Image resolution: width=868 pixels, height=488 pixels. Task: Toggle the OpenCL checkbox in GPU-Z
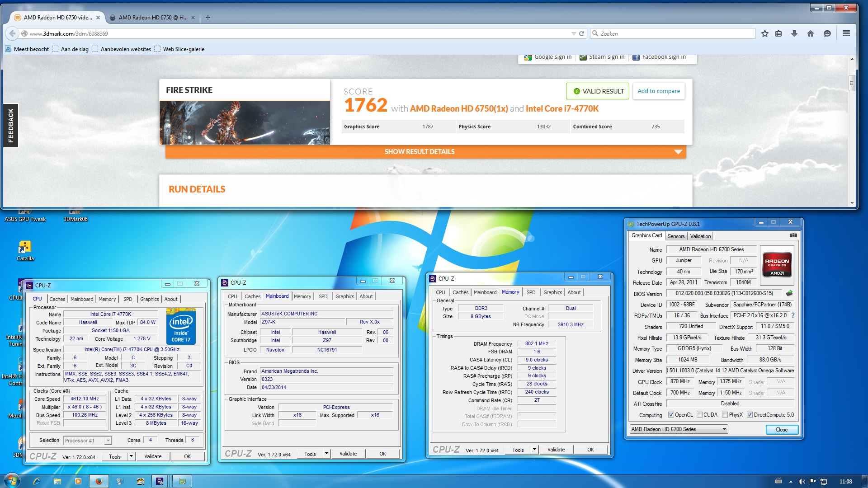(x=671, y=415)
